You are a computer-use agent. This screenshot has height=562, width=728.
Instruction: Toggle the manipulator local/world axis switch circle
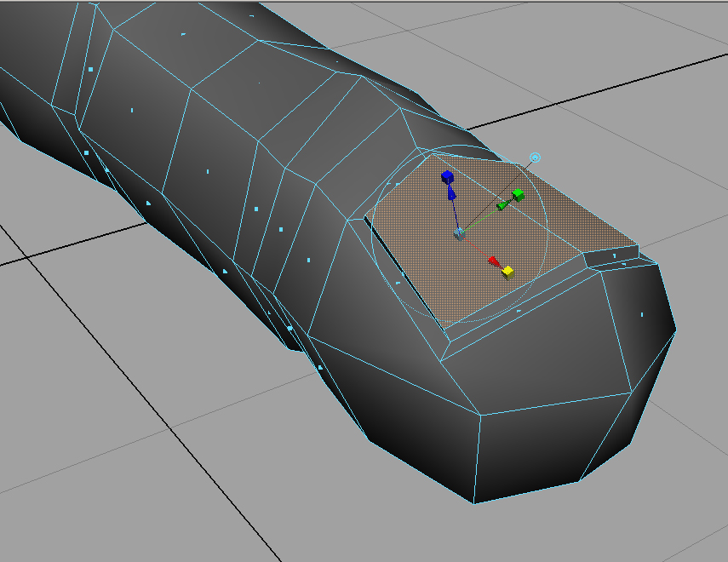click(x=535, y=158)
